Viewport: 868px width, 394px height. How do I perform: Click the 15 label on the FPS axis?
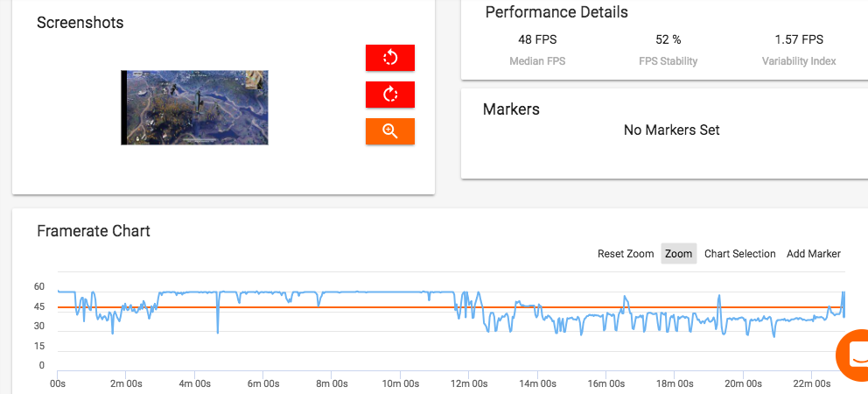pos(38,347)
